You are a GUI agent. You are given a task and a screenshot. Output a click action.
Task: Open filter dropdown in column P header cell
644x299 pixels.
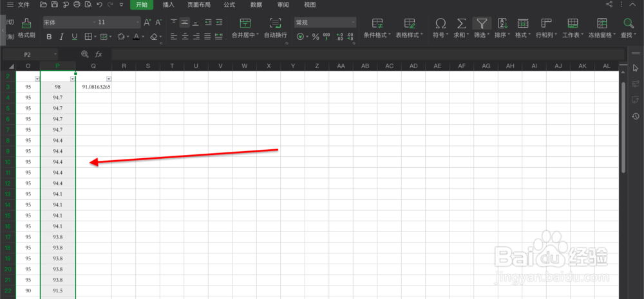click(x=73, y=78)
